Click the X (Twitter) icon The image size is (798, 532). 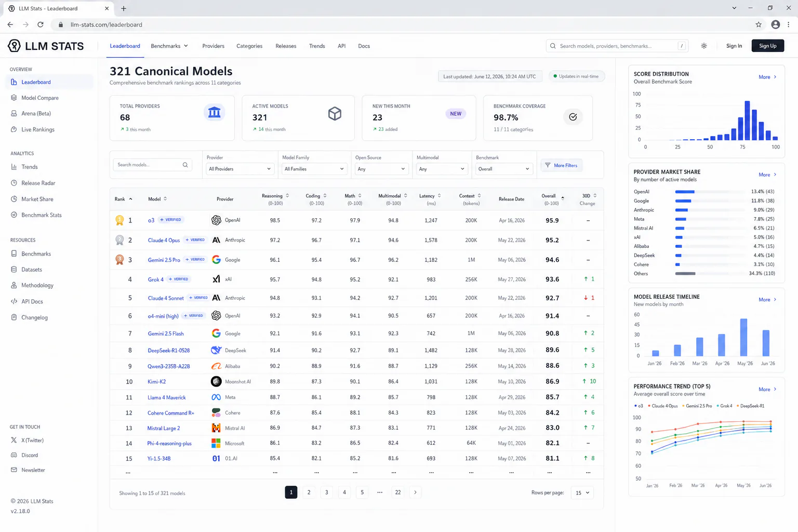(x=14, y=440)
